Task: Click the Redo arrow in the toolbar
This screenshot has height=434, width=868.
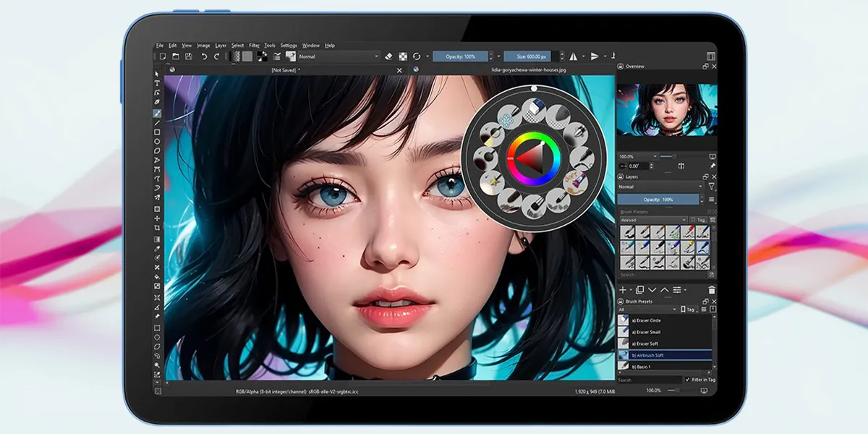Action: [x=217, y=56]
